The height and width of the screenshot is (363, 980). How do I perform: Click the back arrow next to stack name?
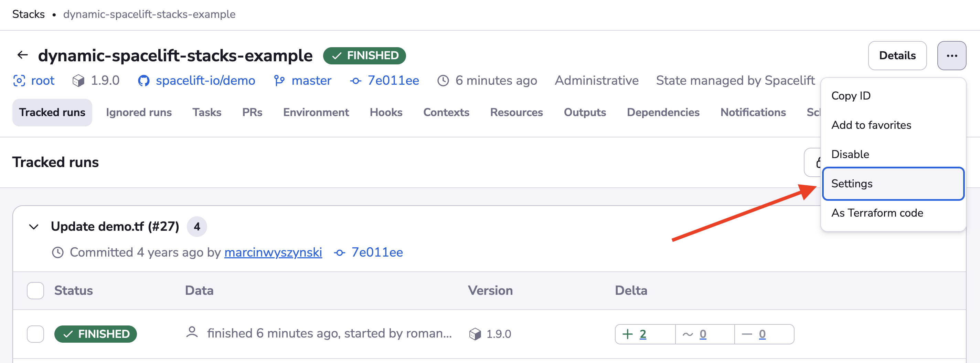[x=22, y=55]
